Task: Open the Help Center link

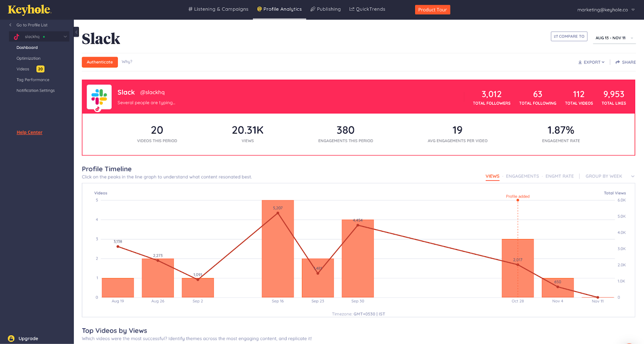Action: point(29,132)
